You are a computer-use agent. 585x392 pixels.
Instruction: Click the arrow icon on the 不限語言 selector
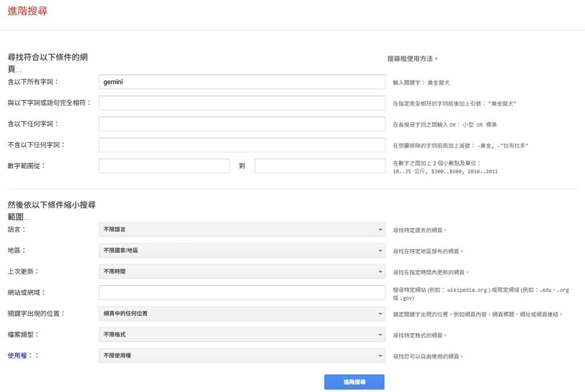(379, 229)
